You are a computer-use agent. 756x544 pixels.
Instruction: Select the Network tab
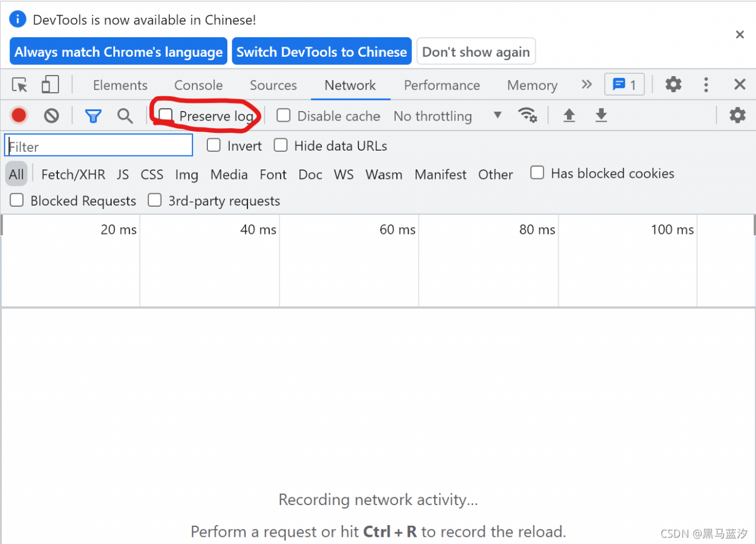tap(350, 85)
